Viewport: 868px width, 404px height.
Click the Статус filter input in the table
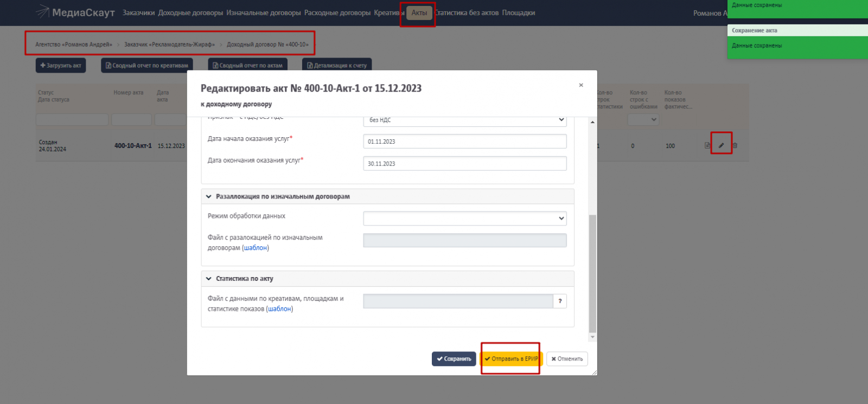[x=72, y=119]
